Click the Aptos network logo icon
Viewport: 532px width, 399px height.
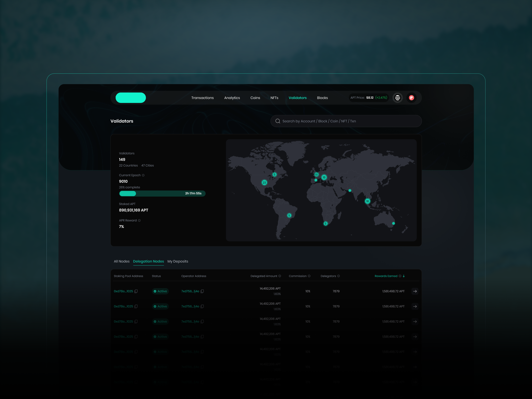[398, 98]
